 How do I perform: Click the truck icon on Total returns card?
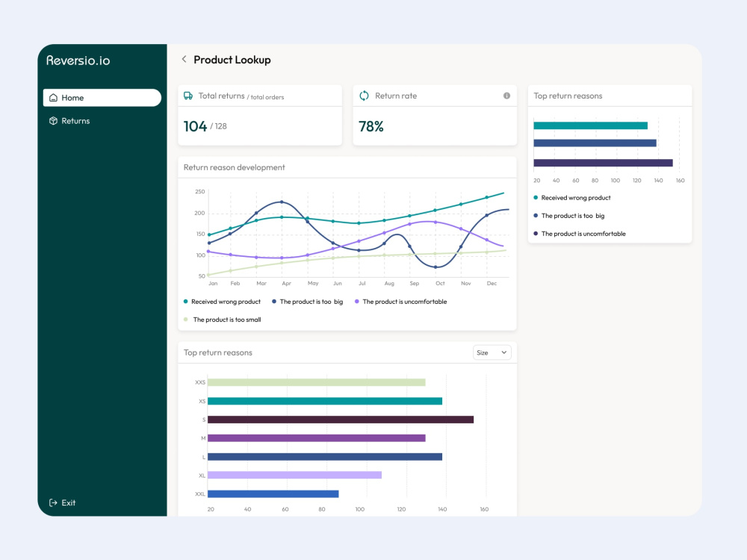click(x=188, y=96)
